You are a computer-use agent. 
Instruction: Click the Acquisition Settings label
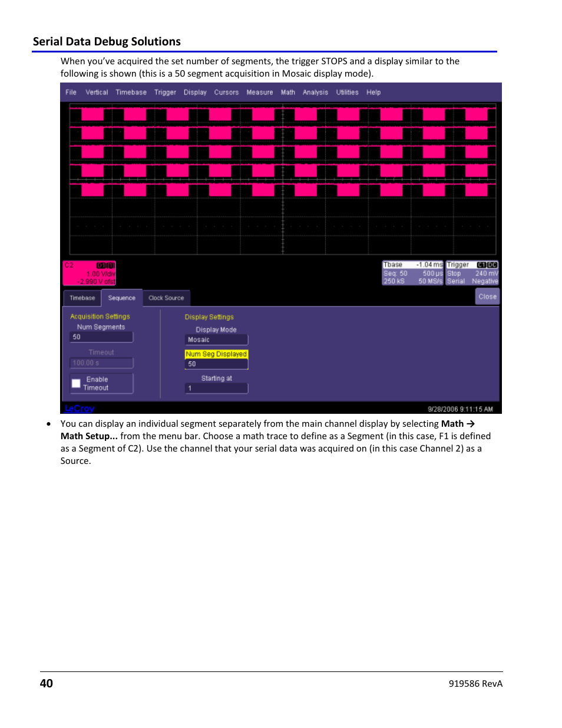[100, 317]
